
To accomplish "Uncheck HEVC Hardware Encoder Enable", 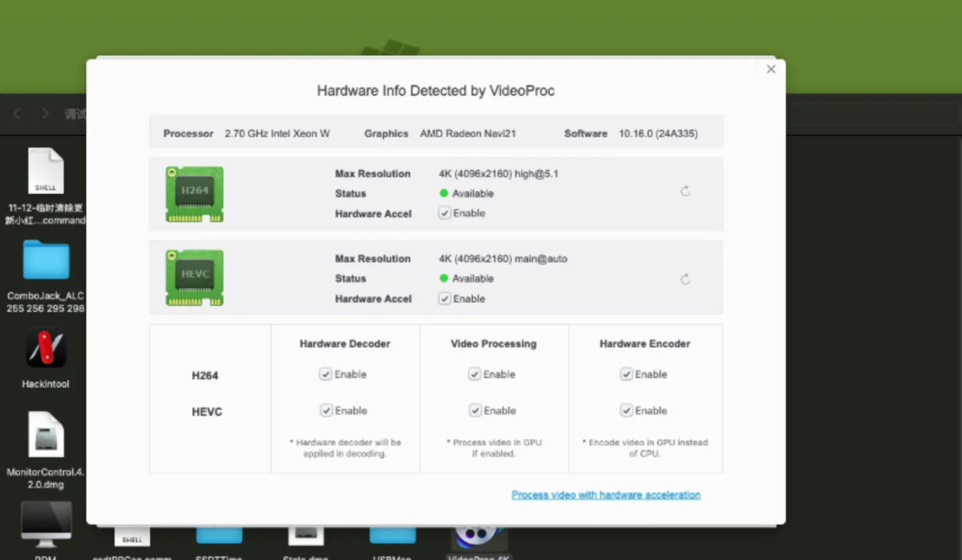I will [x=626, y=410].
